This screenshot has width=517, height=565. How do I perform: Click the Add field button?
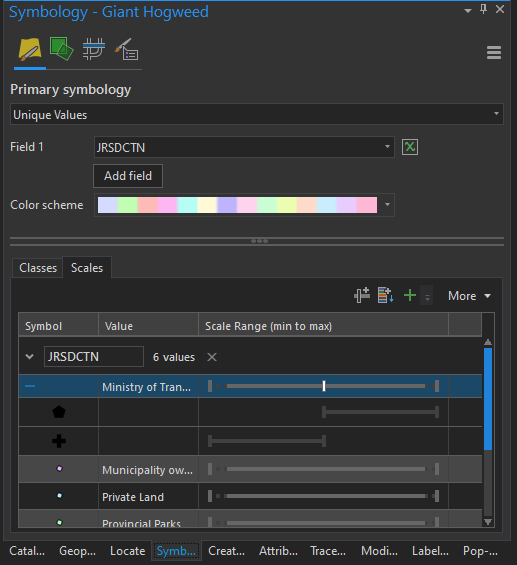(128, 176)
